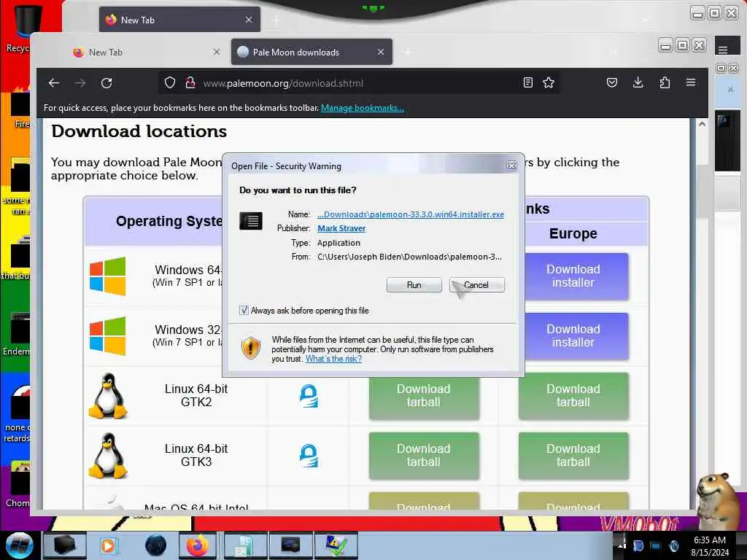List all tabs dropdown arrow in front window
Screen dimensions: 747x560
coord(613,52)
